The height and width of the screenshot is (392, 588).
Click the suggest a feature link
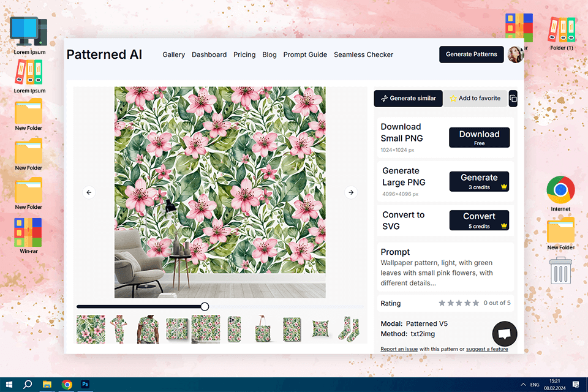click(x=487, y=349)
